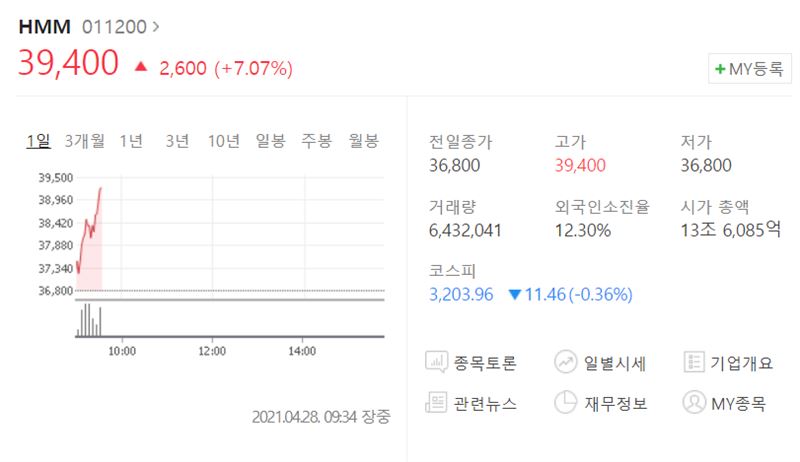
Task: Click the 관련뉴스 newspaper icon
Action: pos(436,403)
